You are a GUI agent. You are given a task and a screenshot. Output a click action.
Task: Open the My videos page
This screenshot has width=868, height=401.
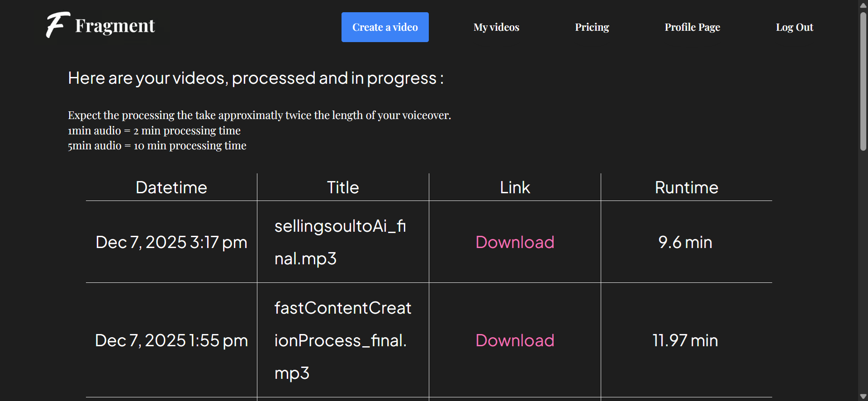click(x=496, y=27)
